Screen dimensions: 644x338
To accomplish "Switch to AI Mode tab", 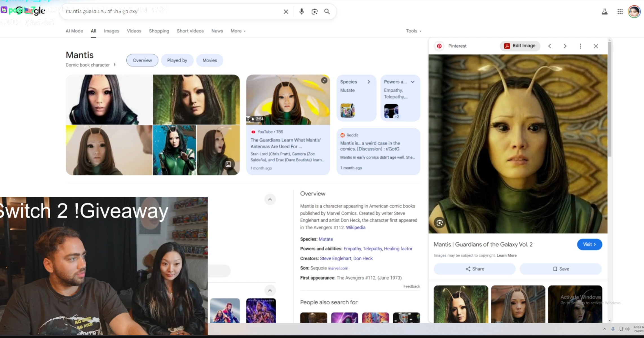I will coord(74,31).
